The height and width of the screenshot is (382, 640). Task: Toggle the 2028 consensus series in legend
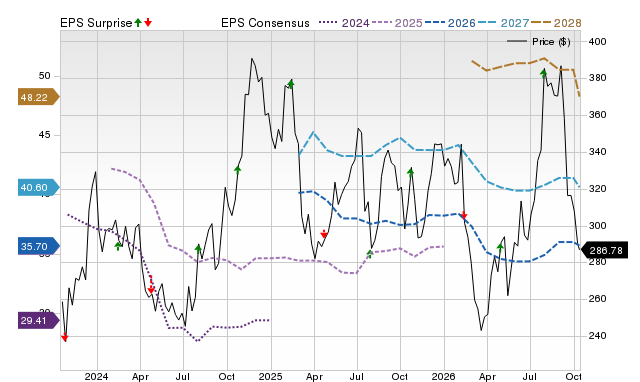(x=556, y=23)
